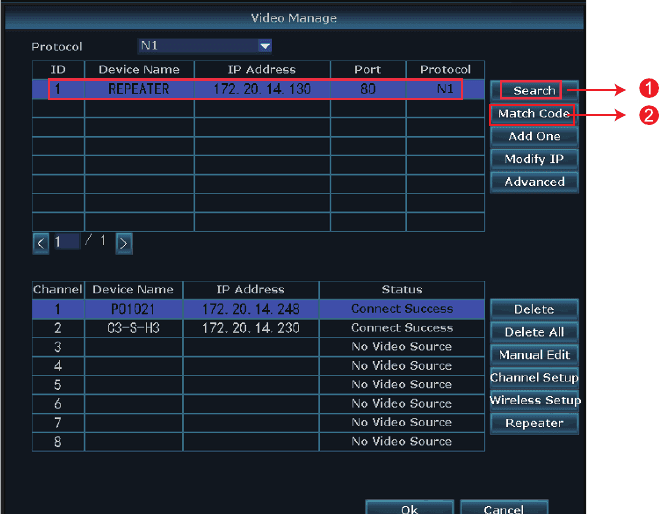Select channel 6 number cell
The height and width of the screenshot is (514, 659).
coord(58,403)
